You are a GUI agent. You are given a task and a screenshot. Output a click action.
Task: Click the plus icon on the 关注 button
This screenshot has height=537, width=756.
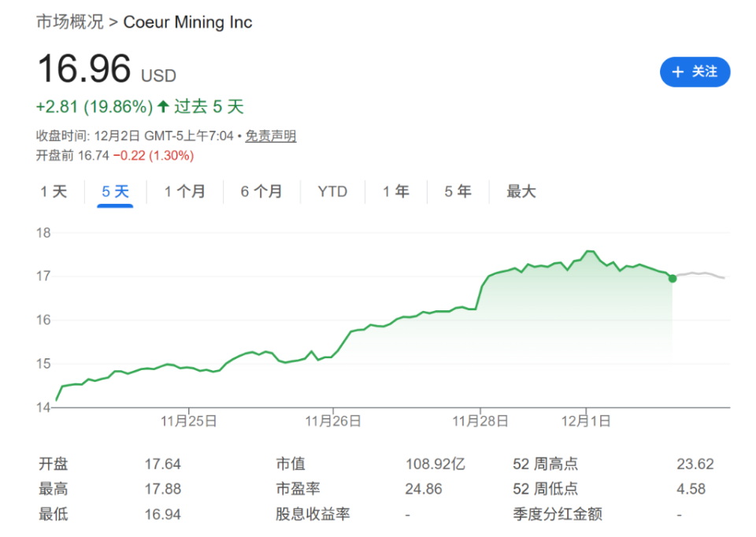click(677, 72)
